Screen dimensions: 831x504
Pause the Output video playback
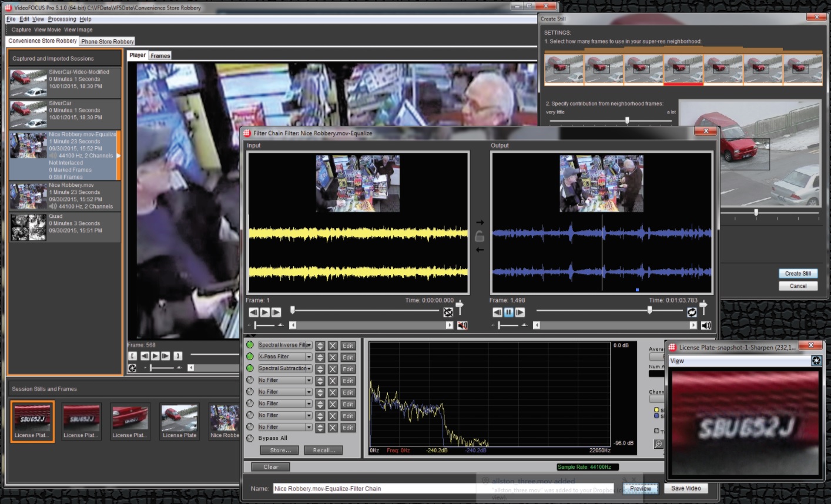pos(509,313)
